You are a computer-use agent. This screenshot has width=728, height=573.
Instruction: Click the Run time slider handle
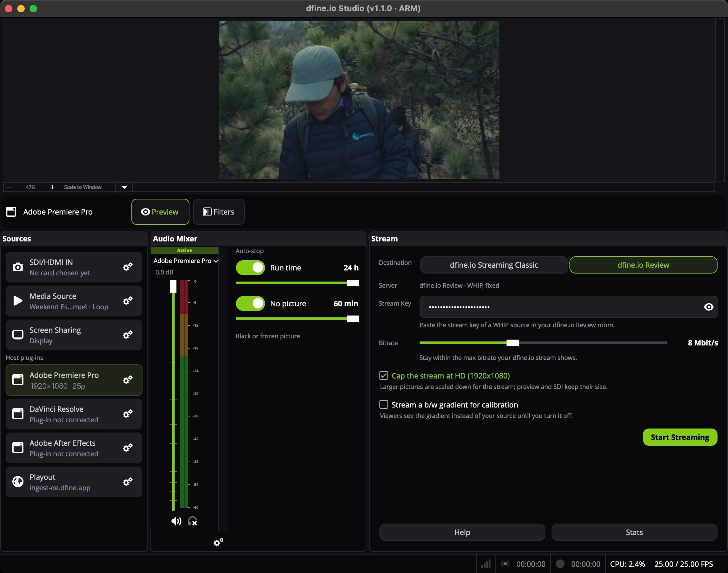353,283
